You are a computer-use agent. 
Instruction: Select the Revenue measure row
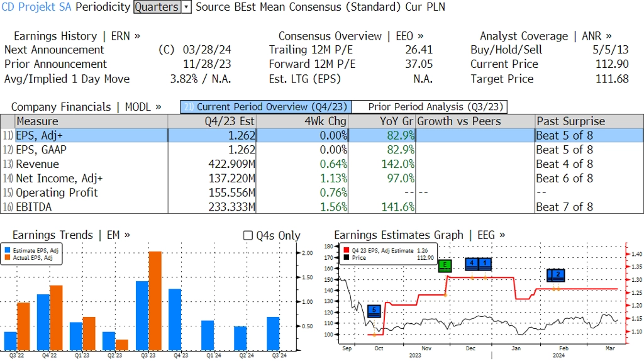point(322,164)
